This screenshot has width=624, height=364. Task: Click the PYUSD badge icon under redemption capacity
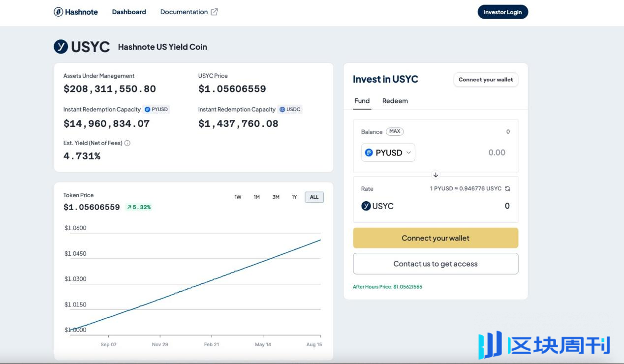point(147,110)
